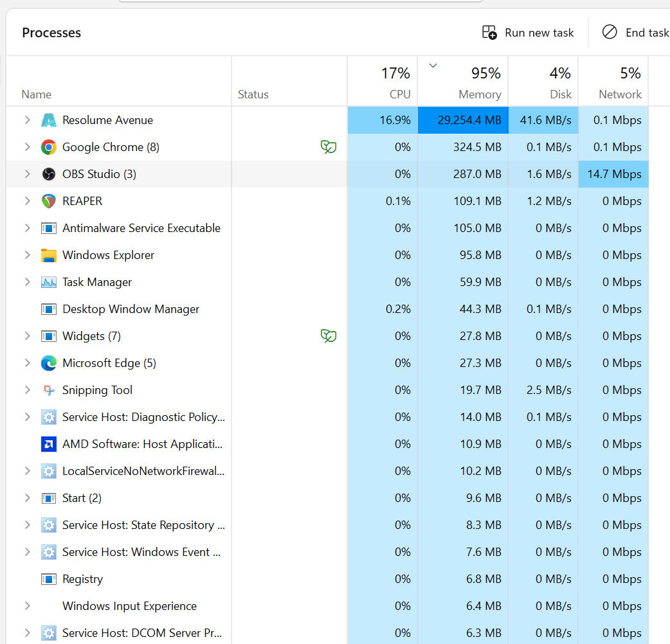
Task: Expand the Resolume Avenue process group
Action: coord(27,120)
